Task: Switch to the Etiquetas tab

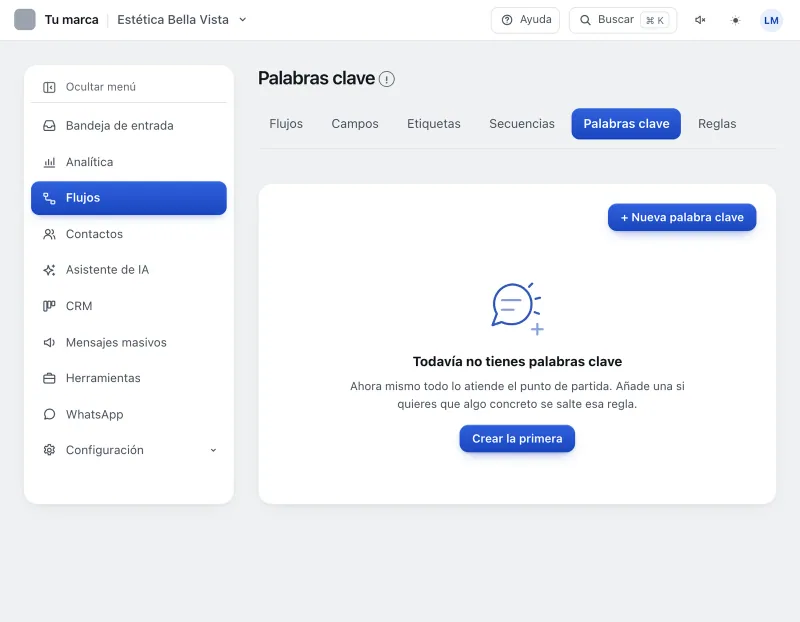Action: click(x=434, y=123)
